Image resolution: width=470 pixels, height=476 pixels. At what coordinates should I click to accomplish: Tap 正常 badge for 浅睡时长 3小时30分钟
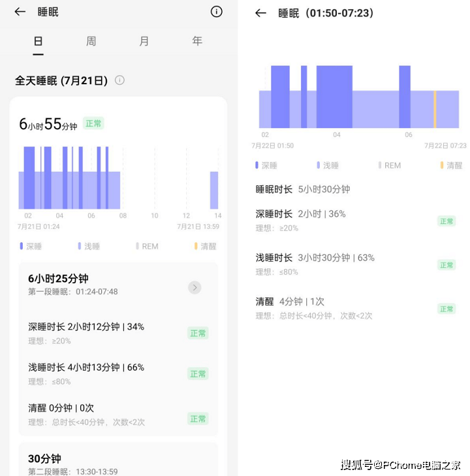pos(446,265)
